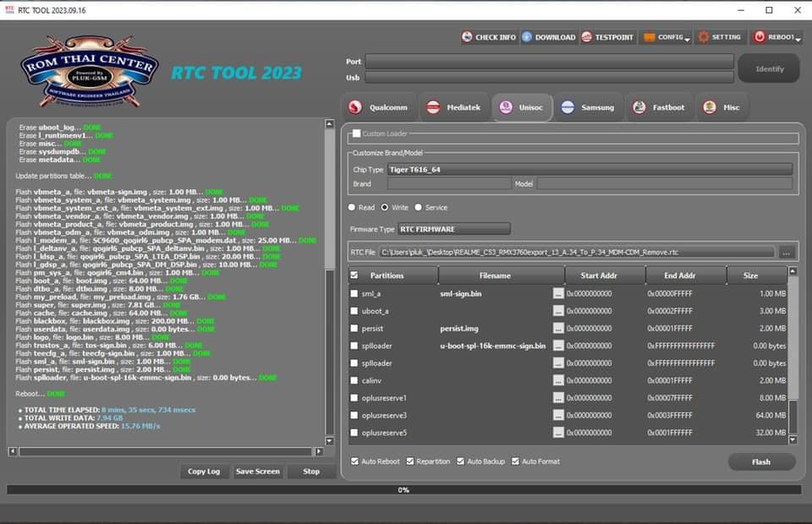Open the Firmware Type dropdown
This screenshot has width=812, height=524.
pos(453,229)
